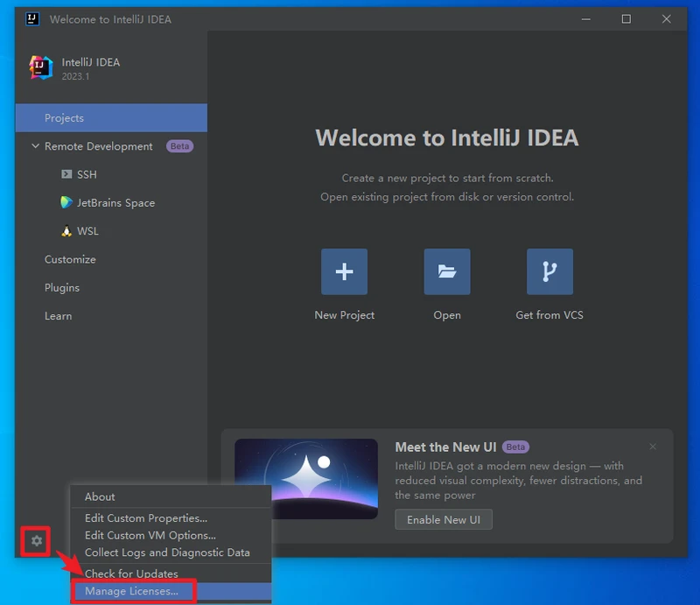Select Check for Updates menu entry
700x605 pixels.
[x=131, y=573]
